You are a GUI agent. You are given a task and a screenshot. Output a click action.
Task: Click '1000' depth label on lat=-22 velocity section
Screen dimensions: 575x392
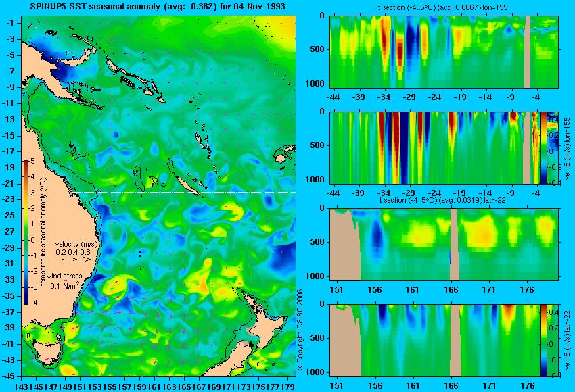click(315, 372)
